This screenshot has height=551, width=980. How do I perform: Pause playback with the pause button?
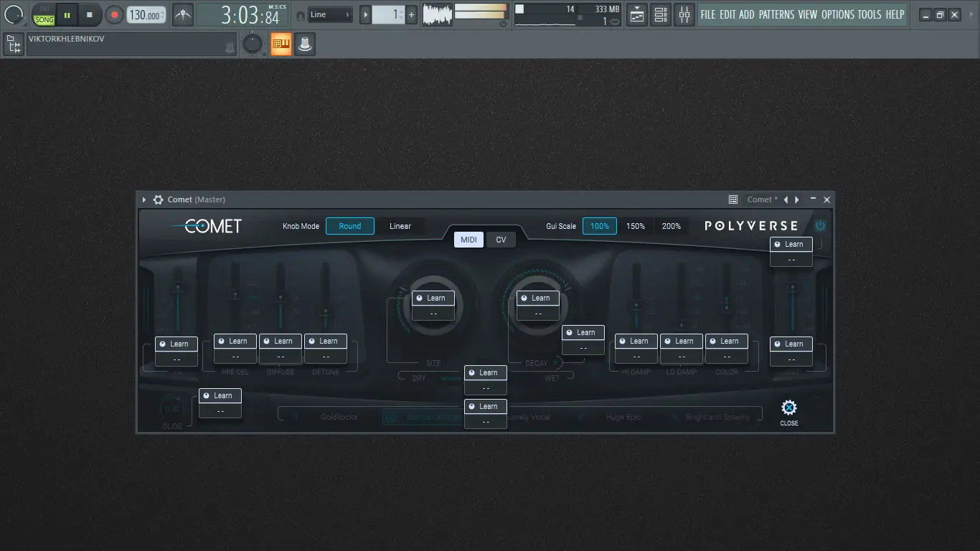(67, 14)
